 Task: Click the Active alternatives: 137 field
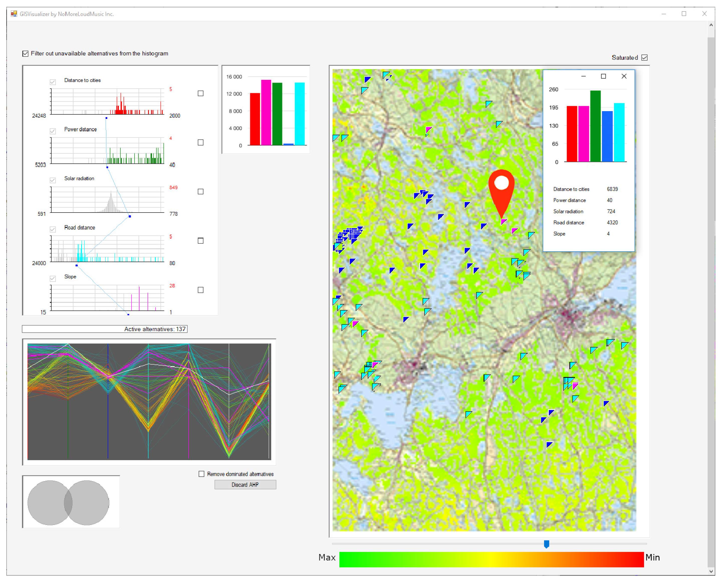click(x=105, y=329)
